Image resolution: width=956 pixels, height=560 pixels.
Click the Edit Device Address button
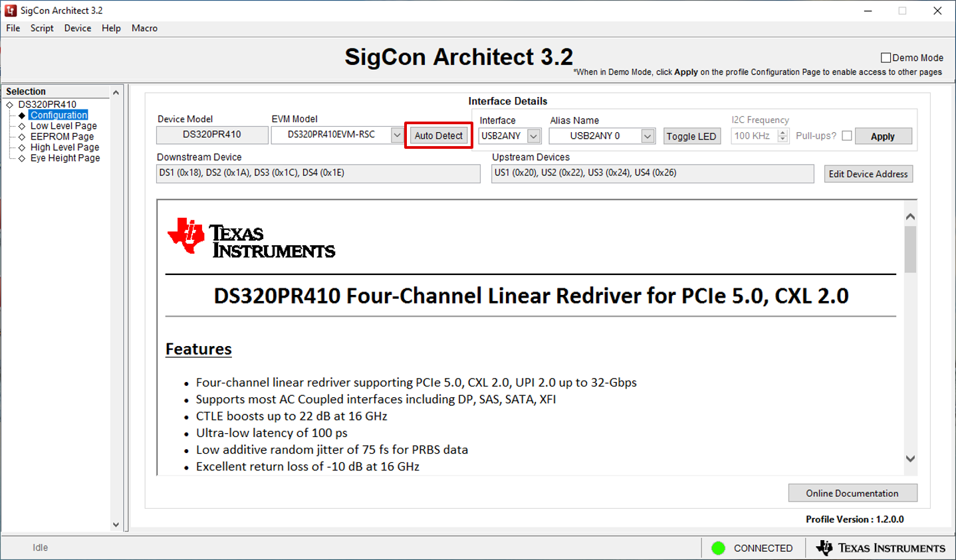pyautogui.click(x=868, y=174)
